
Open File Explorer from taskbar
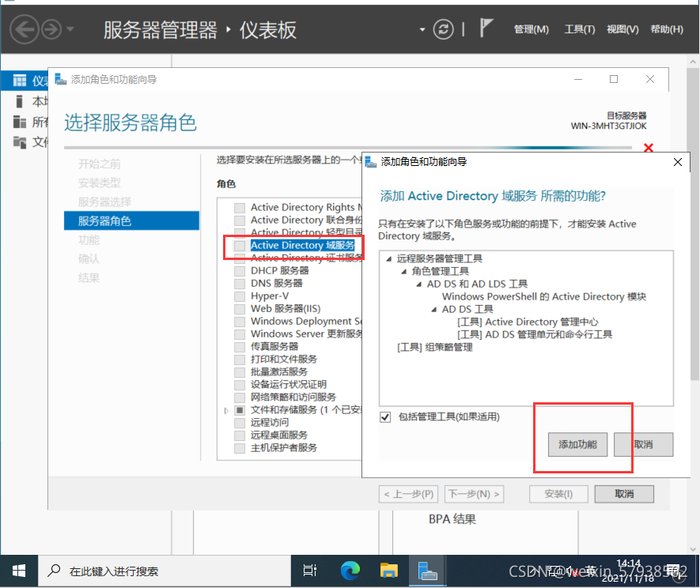point(389,571)
